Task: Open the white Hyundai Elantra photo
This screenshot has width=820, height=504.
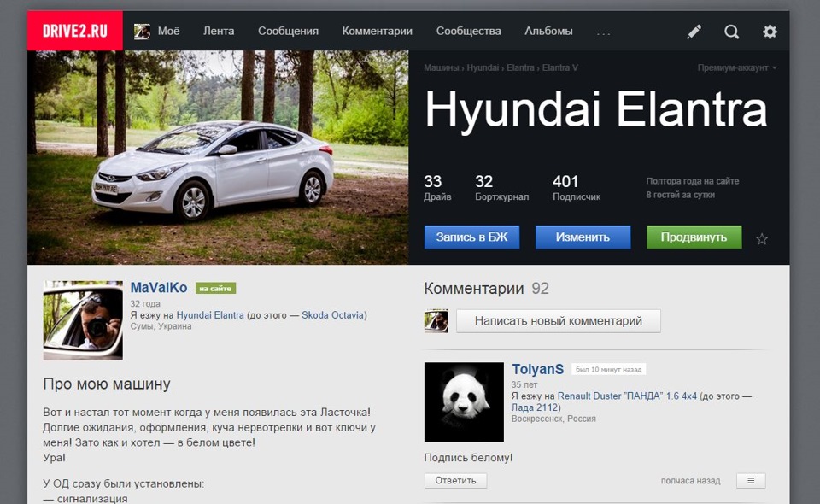Action: (218, 157)
